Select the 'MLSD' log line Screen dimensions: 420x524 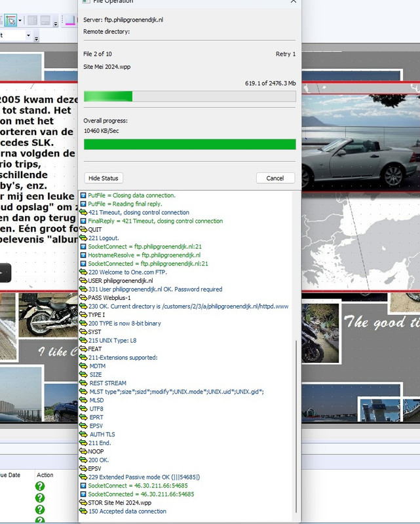tap(96, 400)
